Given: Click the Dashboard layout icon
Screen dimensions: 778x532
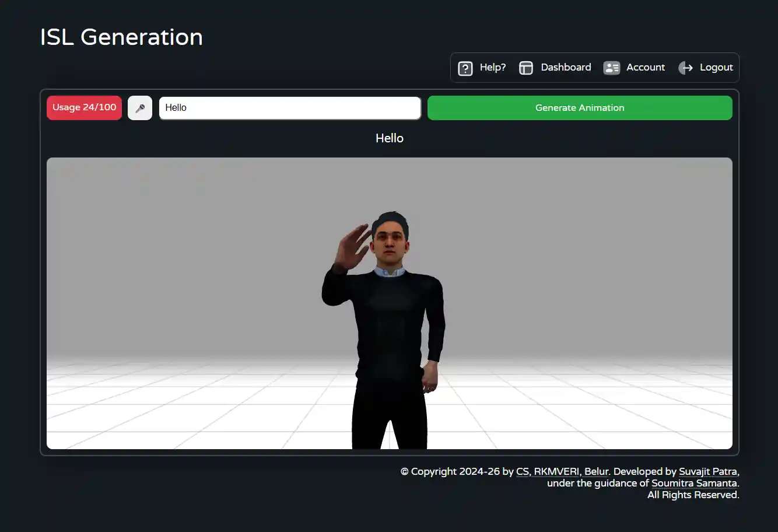Looking at the screenshot, I should click(x=526, y=68).
